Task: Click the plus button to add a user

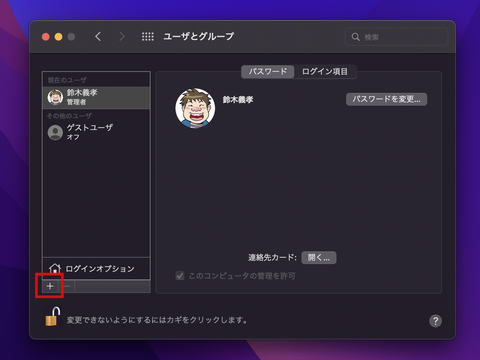Action: pos(50,286)
